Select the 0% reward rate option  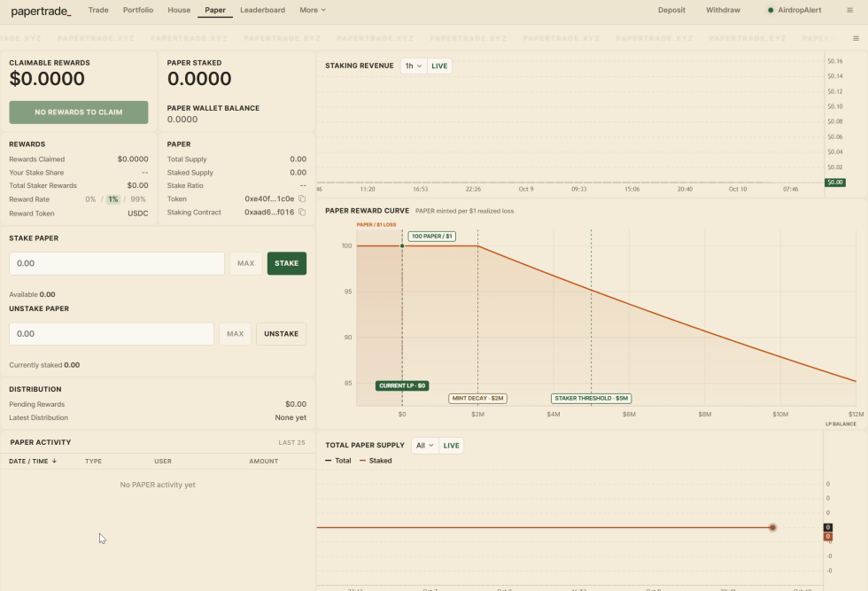click(x=90, y=199)
